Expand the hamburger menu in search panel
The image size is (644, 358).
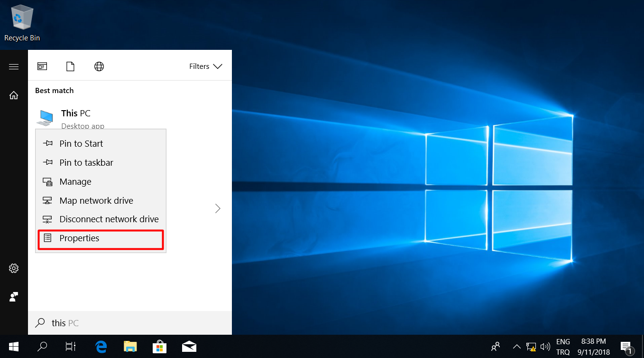14,66
